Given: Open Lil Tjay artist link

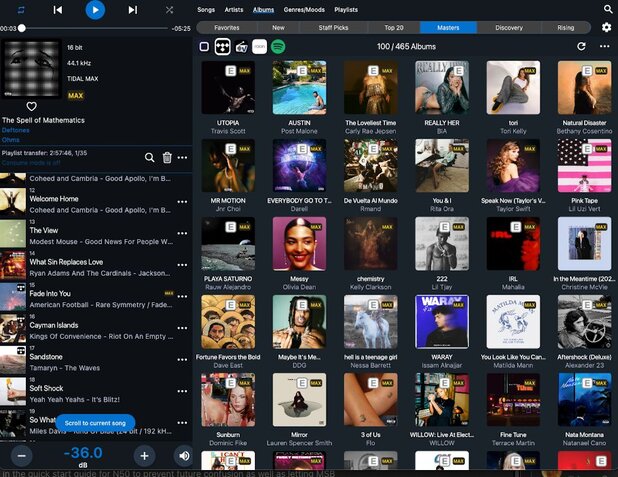Looking at the screenshot, I should 442,287.
